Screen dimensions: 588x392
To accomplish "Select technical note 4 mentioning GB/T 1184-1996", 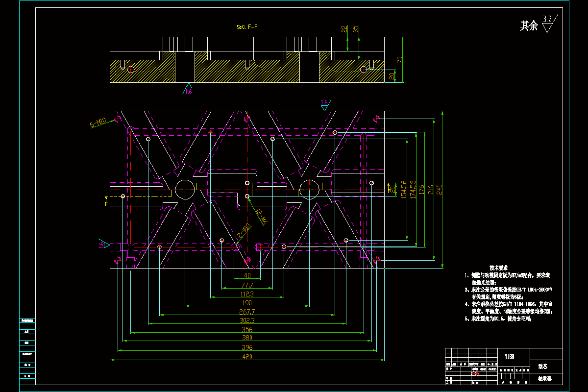I will (509, 307).
